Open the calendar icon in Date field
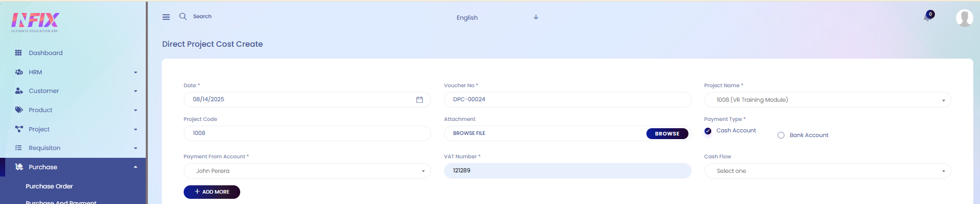Screen dimensions: 980x204 coord(420,100)
